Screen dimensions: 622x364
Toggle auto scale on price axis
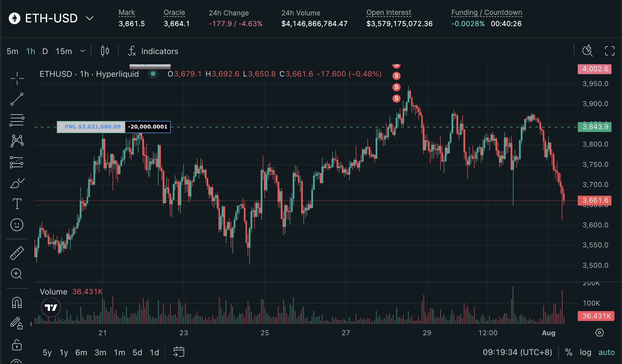(x=606, y=352)
